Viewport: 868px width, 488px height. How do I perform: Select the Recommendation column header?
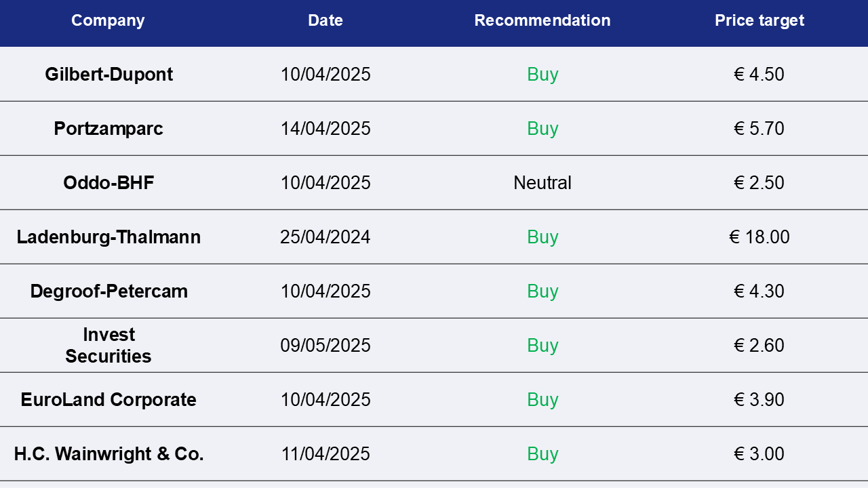pos(542,20)
